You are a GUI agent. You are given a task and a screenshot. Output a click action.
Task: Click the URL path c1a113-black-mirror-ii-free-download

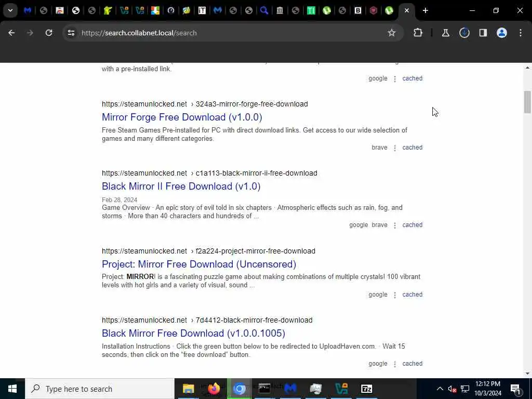[257, 173]
